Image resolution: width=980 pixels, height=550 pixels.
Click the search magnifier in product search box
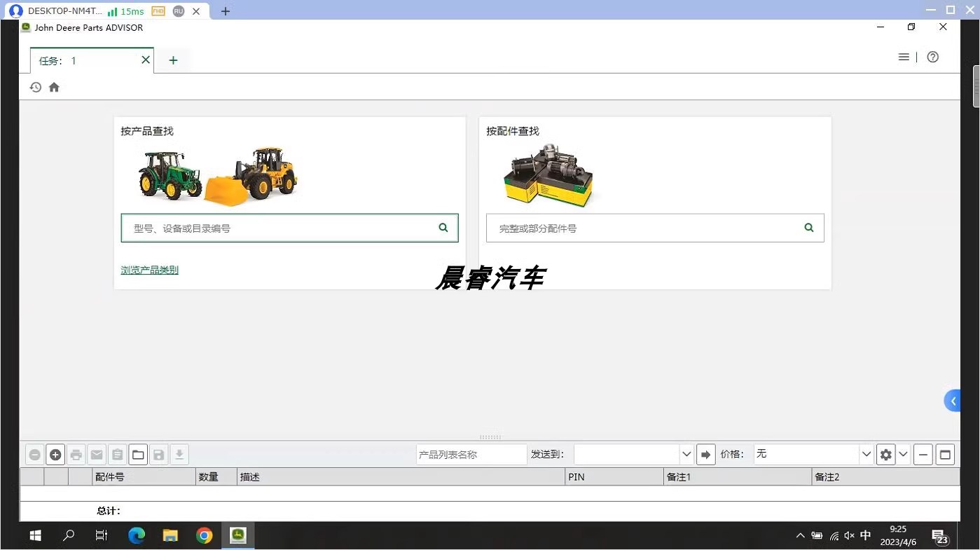tap(443, 228)
